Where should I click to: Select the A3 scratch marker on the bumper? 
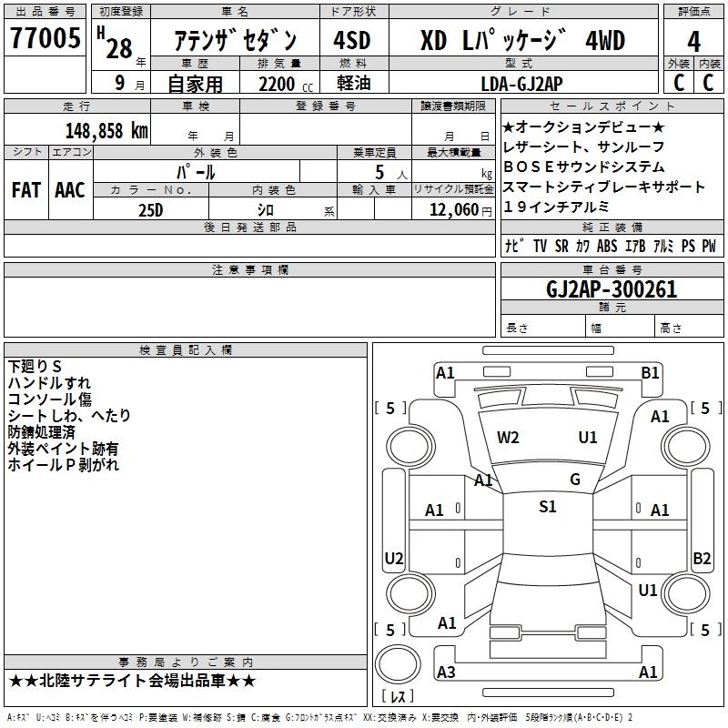(x=446, y=672)
